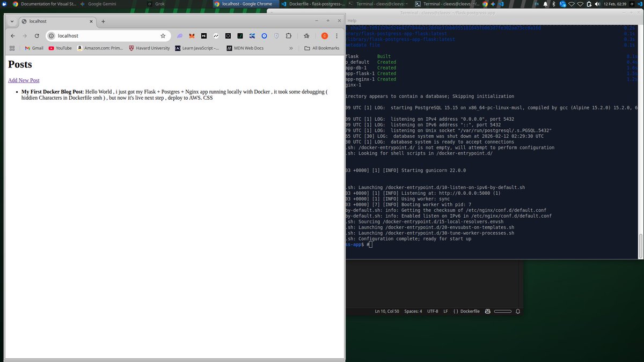
Task: Open Gmail bookmark
Action: [33, 48]
